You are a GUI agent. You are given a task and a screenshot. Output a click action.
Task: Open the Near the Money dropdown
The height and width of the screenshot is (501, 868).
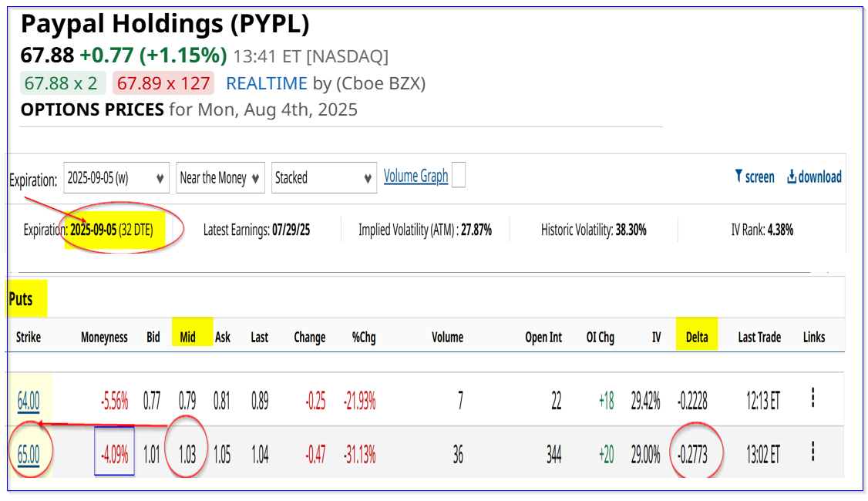point(220,178)
